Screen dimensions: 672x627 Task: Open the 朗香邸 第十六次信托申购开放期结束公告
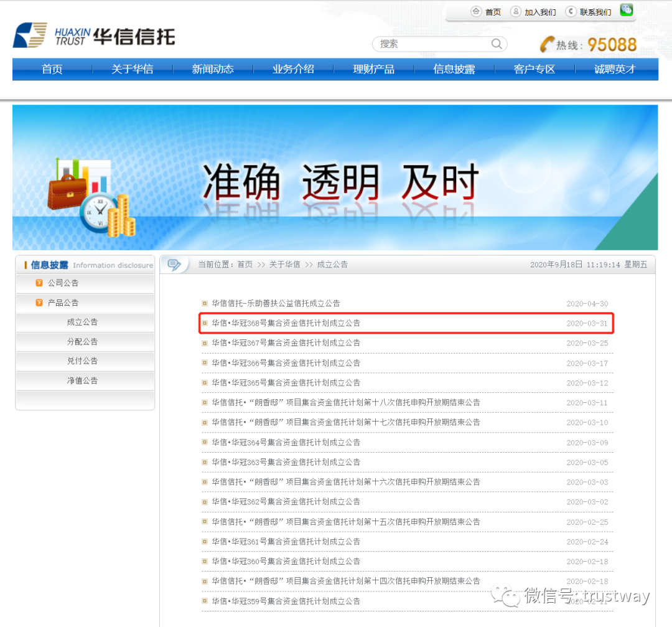(x=346, y=482)
